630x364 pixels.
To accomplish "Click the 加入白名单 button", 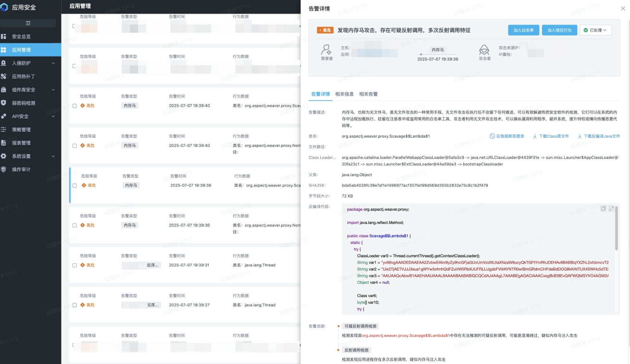I will point(524,30).
